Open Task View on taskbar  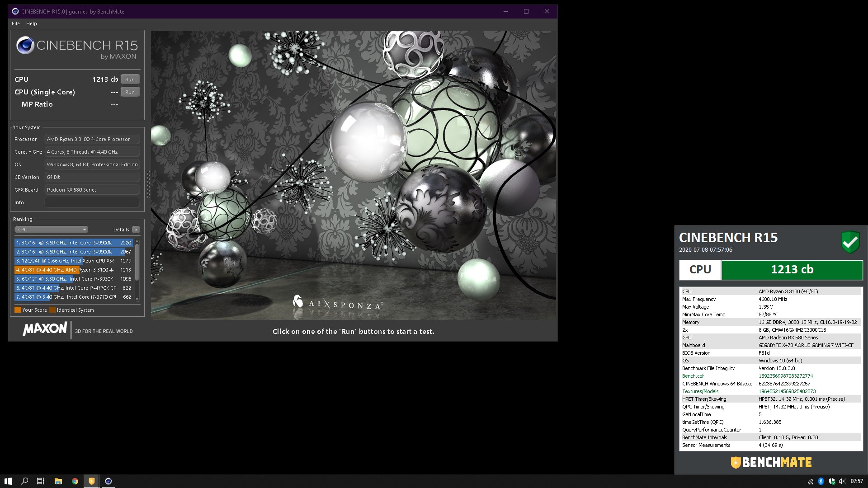point(41,481)
